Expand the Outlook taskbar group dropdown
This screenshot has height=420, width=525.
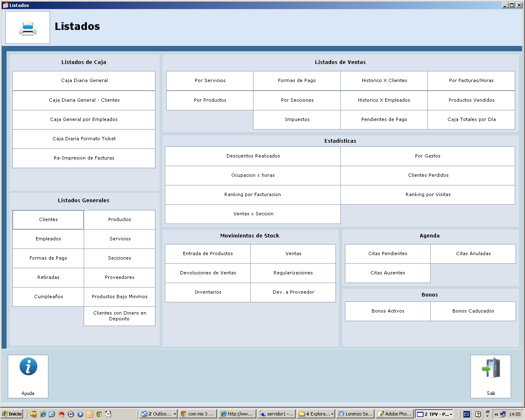175,414
